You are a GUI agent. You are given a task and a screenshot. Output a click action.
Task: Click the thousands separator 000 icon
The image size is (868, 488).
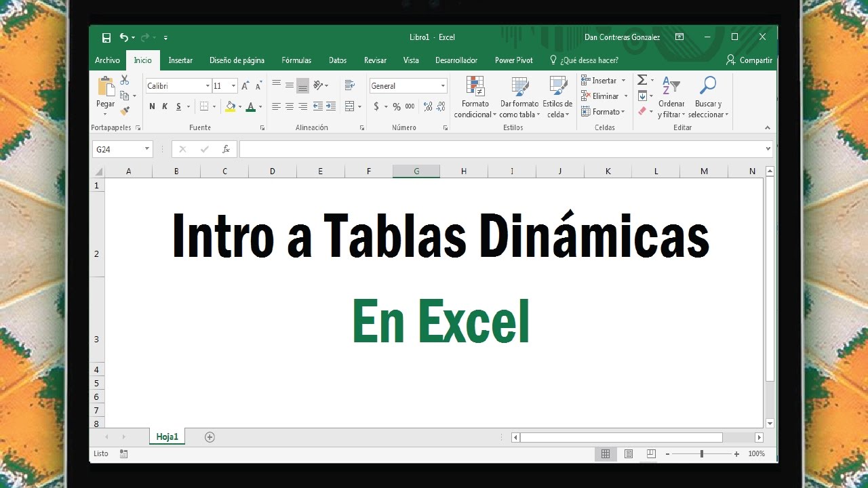(410, 106)
